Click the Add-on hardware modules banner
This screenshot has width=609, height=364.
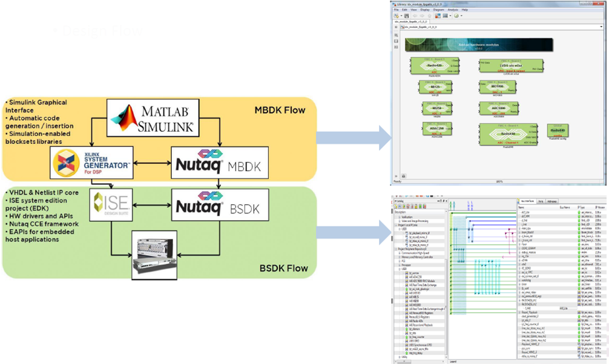[x=479, y=45]
